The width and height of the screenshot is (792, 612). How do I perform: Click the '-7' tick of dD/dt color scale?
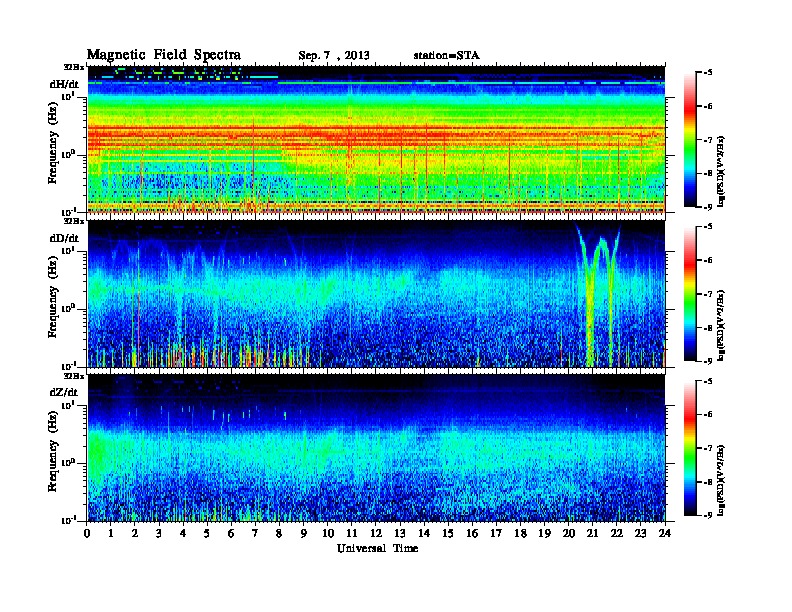click(708, 294)
